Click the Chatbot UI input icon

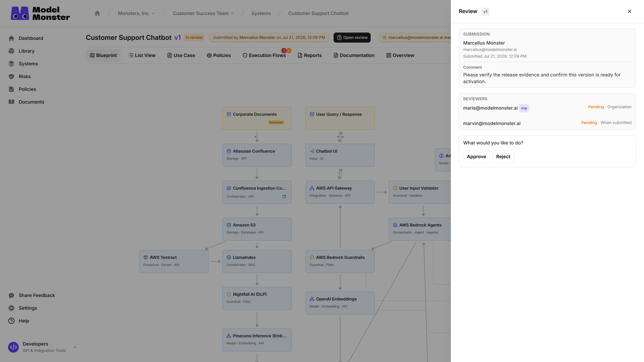click(312, 151)
